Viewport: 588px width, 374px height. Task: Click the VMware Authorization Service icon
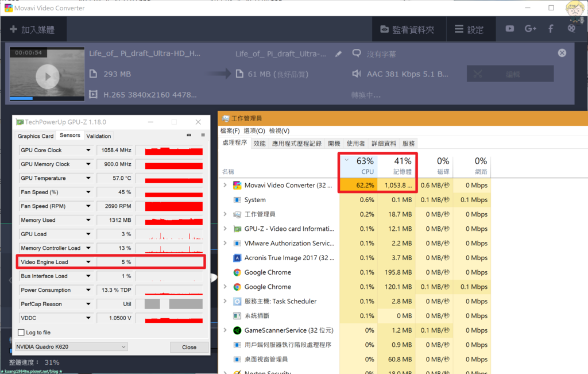point(237,243)
